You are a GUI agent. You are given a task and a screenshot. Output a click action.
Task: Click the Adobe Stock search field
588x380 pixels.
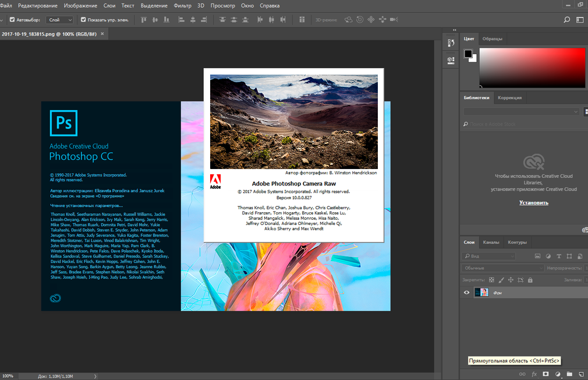[523, 124]
